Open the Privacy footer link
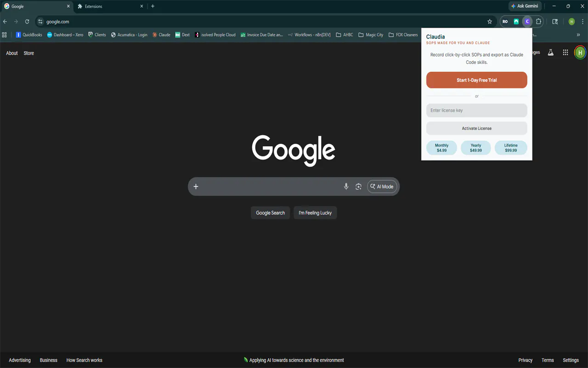The height and width of the screenshot is (368, 588). coord(526,360)
